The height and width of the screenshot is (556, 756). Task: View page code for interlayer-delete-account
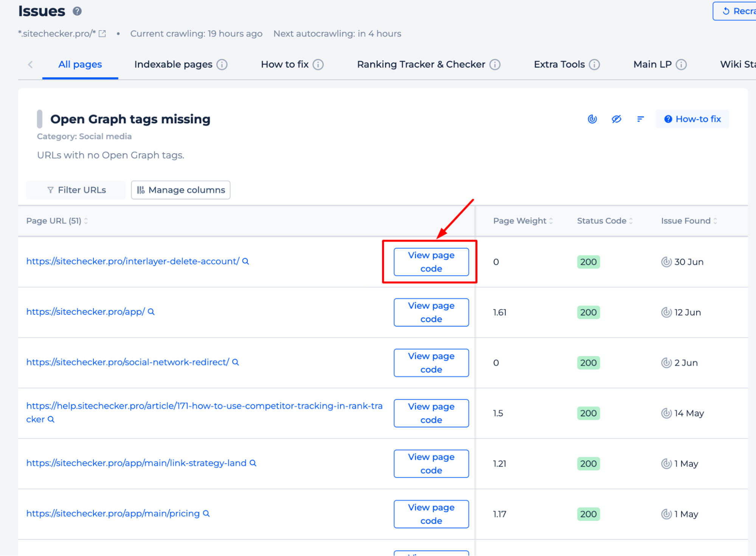[x=431, y=262]
